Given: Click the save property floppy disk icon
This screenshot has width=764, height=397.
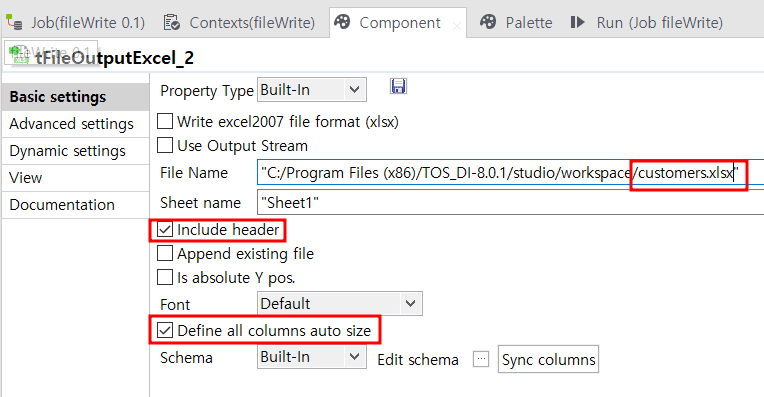Looking at the screenshot, I should (x=398, y=87).
